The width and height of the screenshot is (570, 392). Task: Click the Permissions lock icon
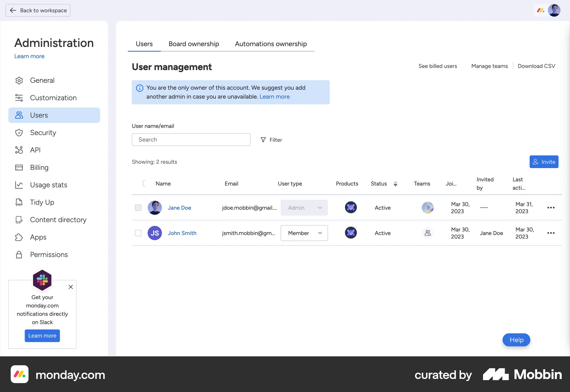click(x=19, y=255)
